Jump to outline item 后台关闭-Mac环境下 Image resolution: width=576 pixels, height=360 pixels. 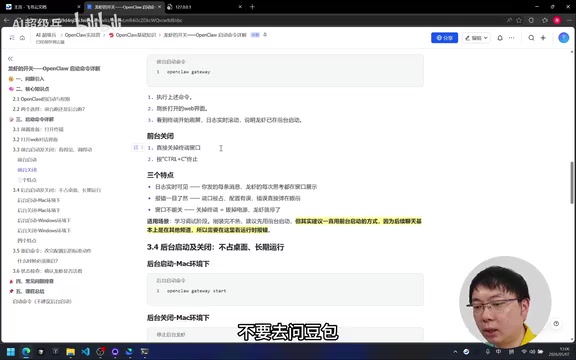[39, 210]
